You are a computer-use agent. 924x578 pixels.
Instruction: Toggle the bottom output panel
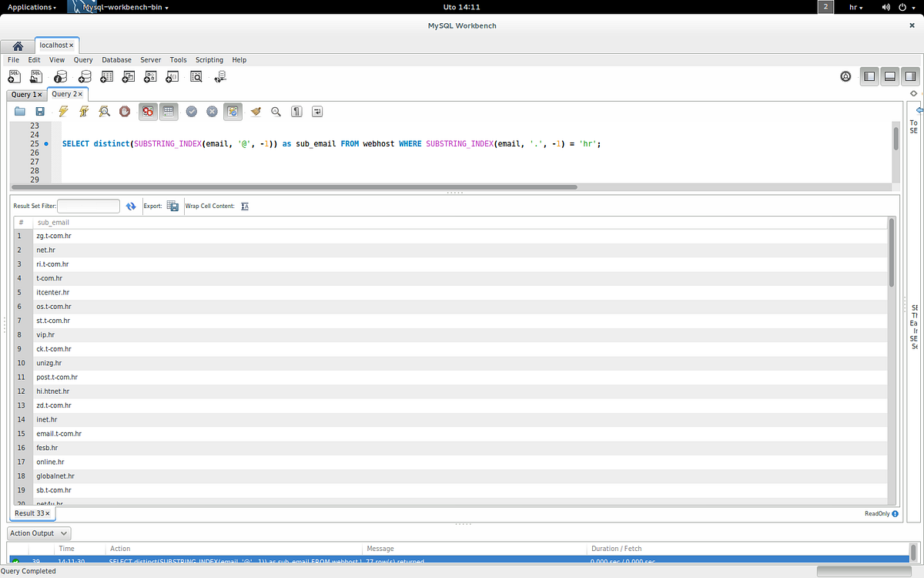pos(889,76)
